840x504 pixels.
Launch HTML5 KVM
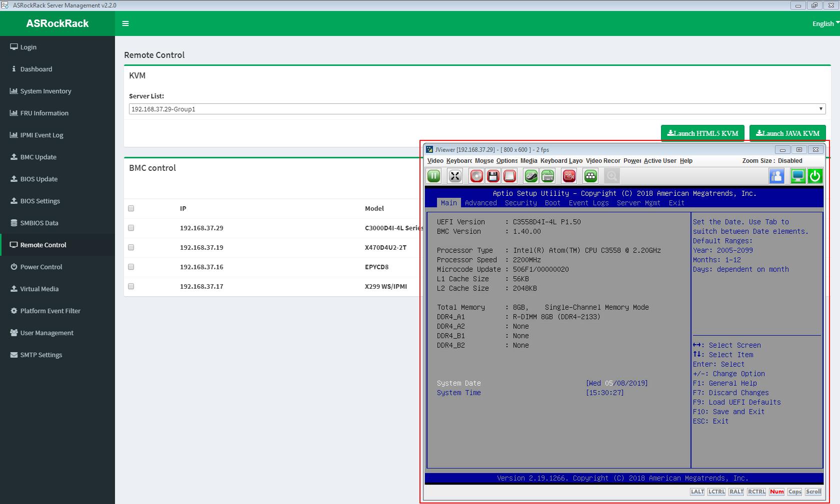coord(702,133)
